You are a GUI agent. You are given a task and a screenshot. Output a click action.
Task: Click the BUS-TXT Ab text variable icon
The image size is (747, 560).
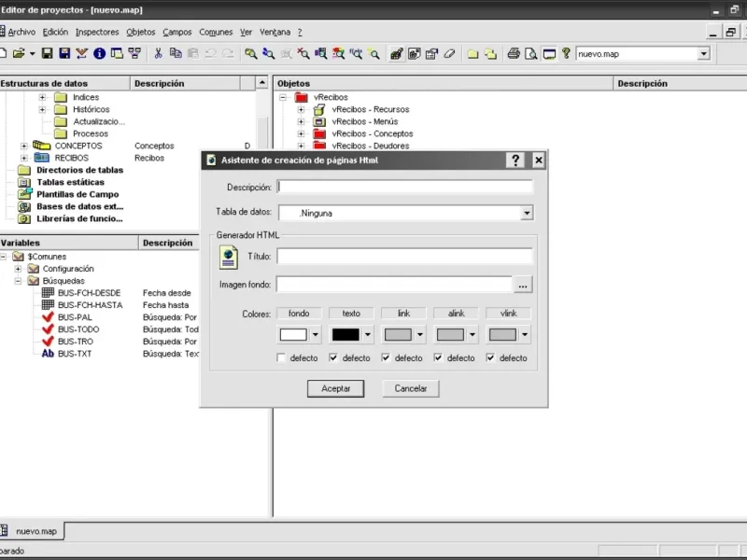point(48,354)
